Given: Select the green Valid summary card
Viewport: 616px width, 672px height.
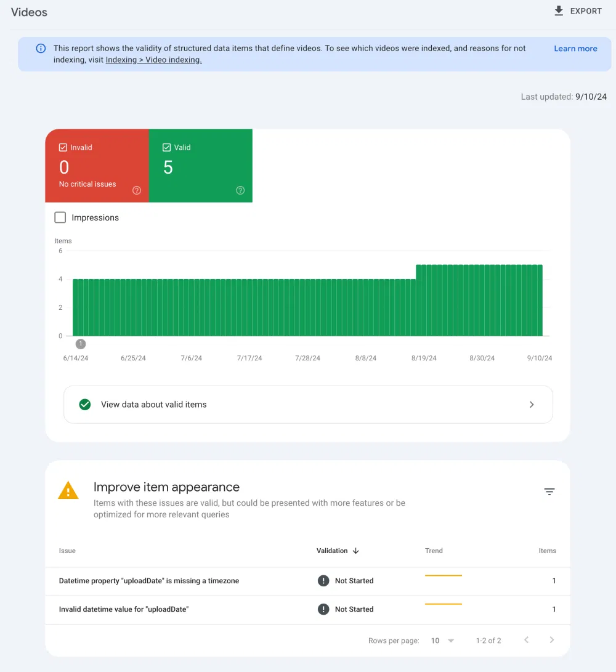Looking at the screenshot, I should click(201, 166).
